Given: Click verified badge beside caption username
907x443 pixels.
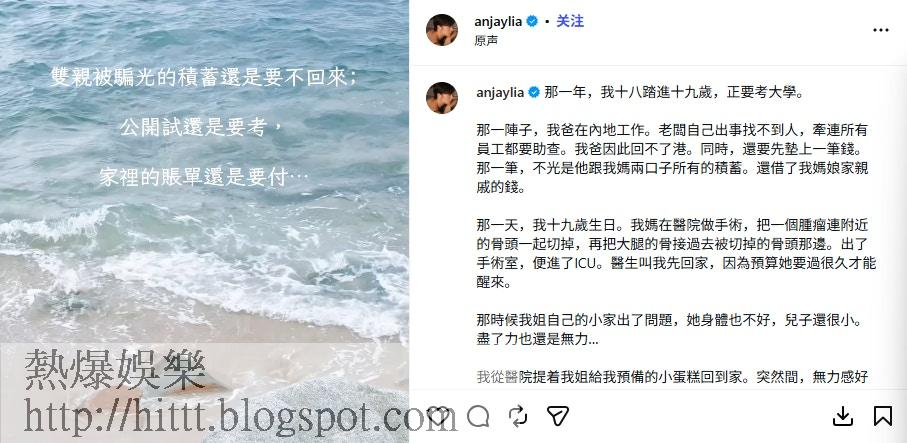Looking at the screenshot, I should [533, 93].
